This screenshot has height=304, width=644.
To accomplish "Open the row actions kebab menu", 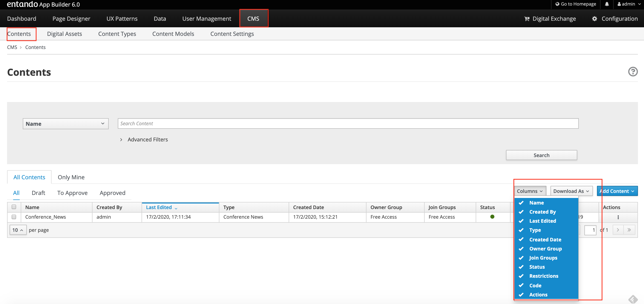I will coord(618,217).
